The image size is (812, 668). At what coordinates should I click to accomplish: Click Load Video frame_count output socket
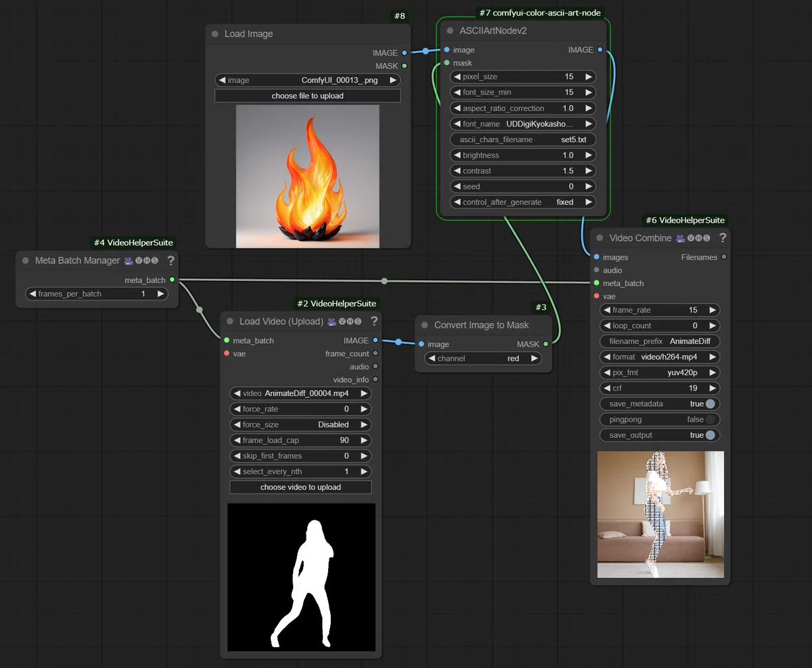click(x=376, y=353)
